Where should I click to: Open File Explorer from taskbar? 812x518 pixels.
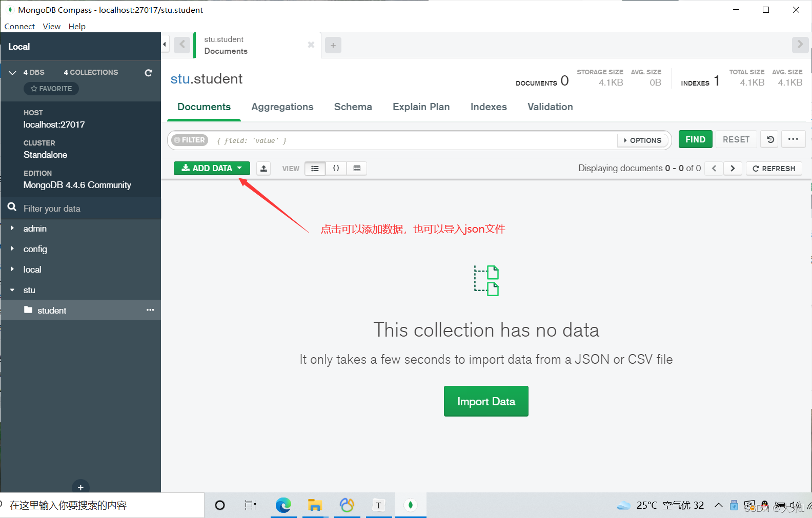pyautogui.click(x=315, y=505)
